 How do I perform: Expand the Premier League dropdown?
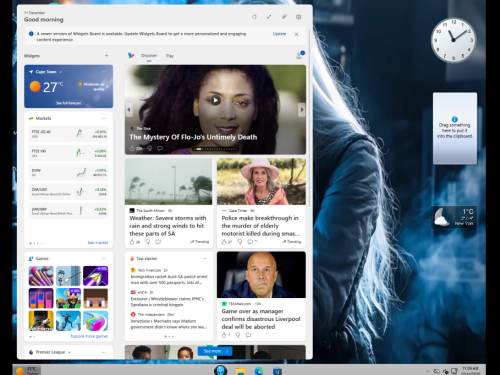[69, 352]
